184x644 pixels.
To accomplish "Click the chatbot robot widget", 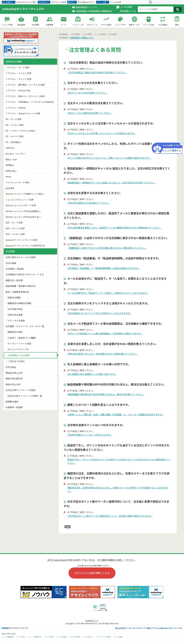I will (x=167, y=148).
